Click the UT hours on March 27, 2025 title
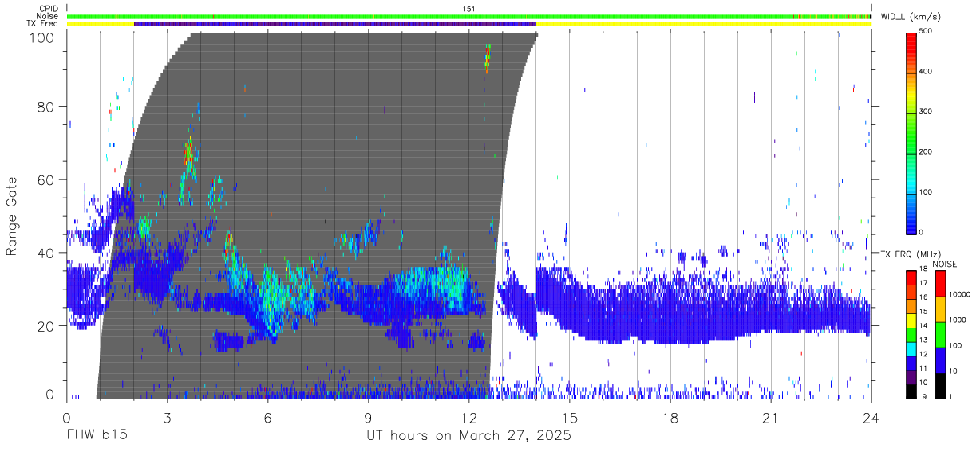Screen dimensions: 980x452 point(468,437)
